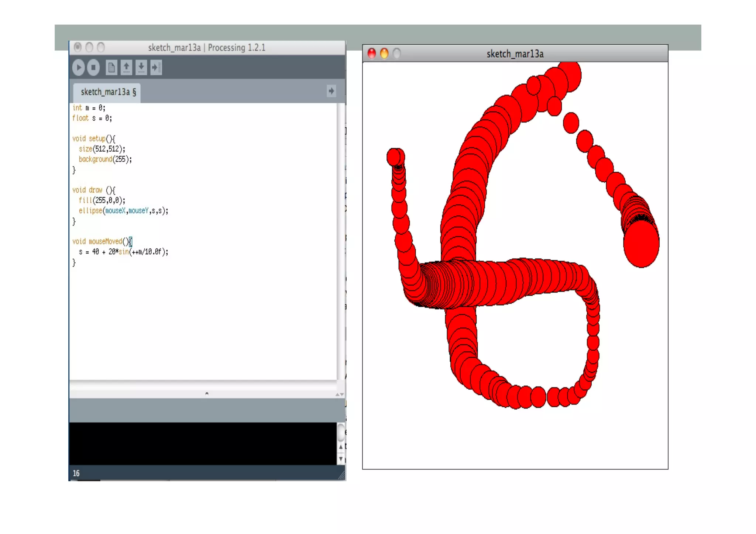This screenshot has width=756, height=534.
Task: Click the console scrollbar up arrow
Action: pos(341,447)
